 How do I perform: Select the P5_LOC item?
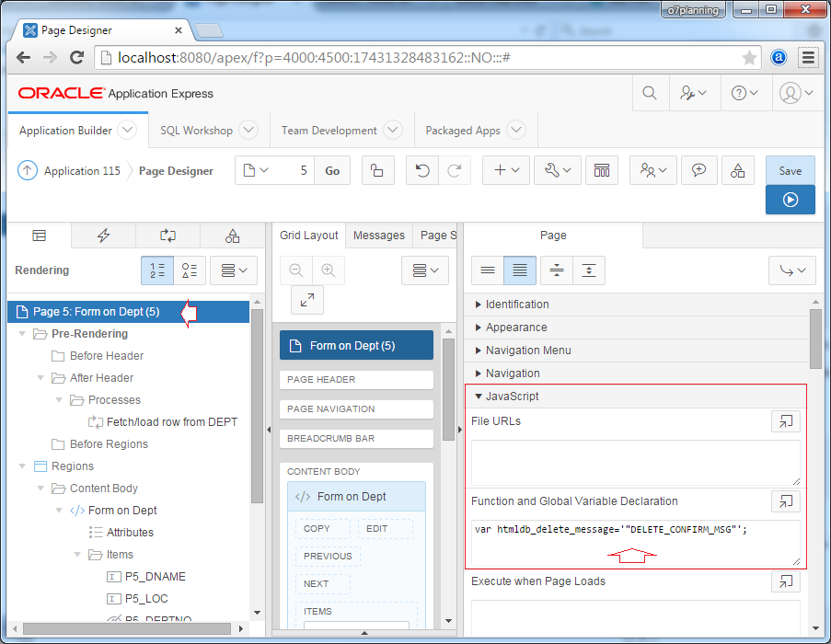click(146, 598)
